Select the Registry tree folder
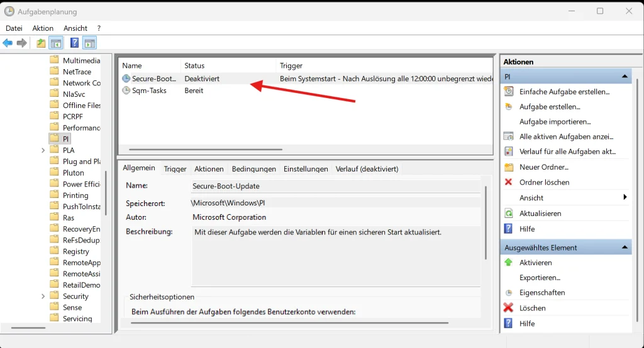 coord(75,251)
